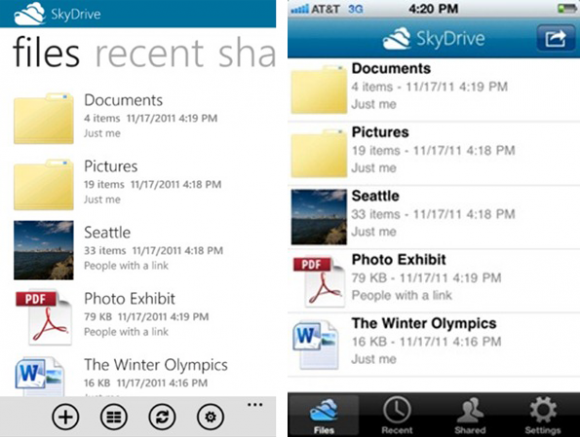This screenshot has height=437, width=580.
Task: Tap the share arrow button in iPhone header
Action: 555,38
